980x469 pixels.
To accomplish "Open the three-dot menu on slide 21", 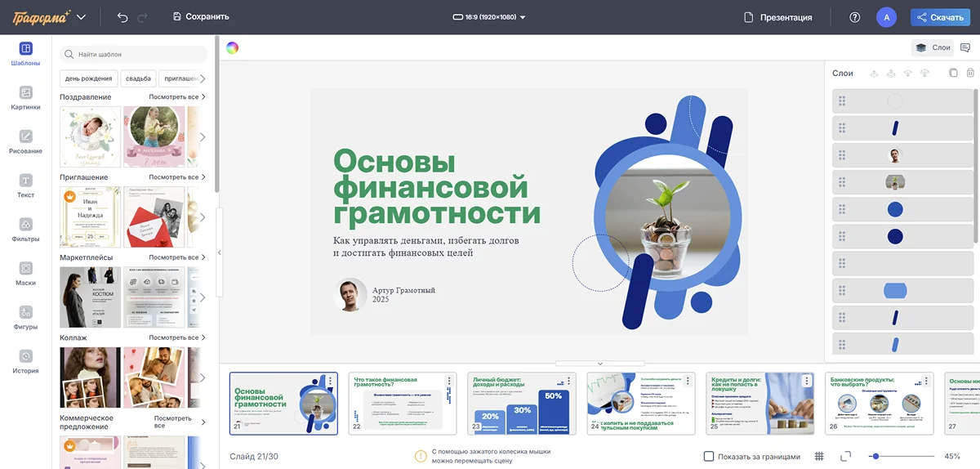I will tap(330, 382).
